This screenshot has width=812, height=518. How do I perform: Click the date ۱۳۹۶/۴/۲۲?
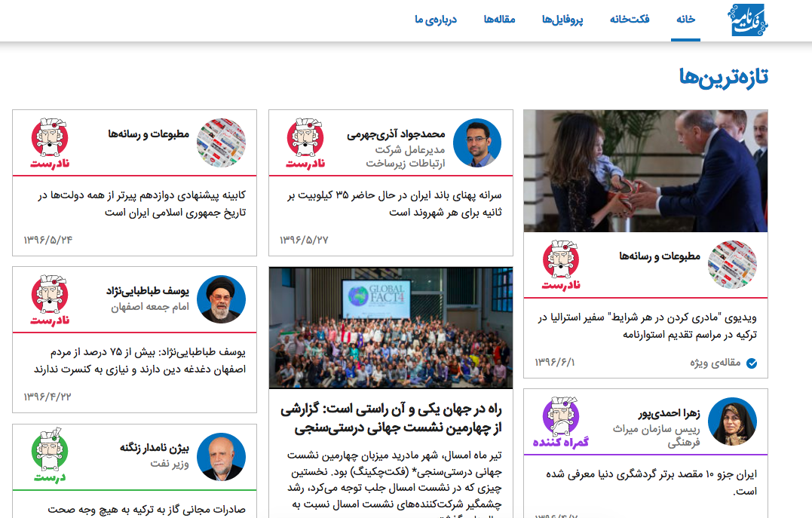coord(47,397)
